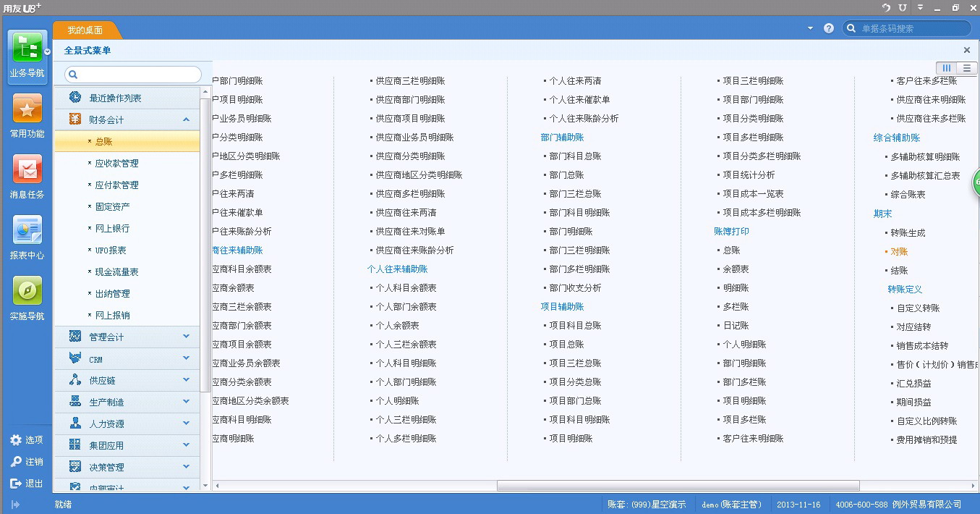This screenshot has width=980, height=514.
Task: Open 汇兑损益 link
Action: [x=913, y=384]
